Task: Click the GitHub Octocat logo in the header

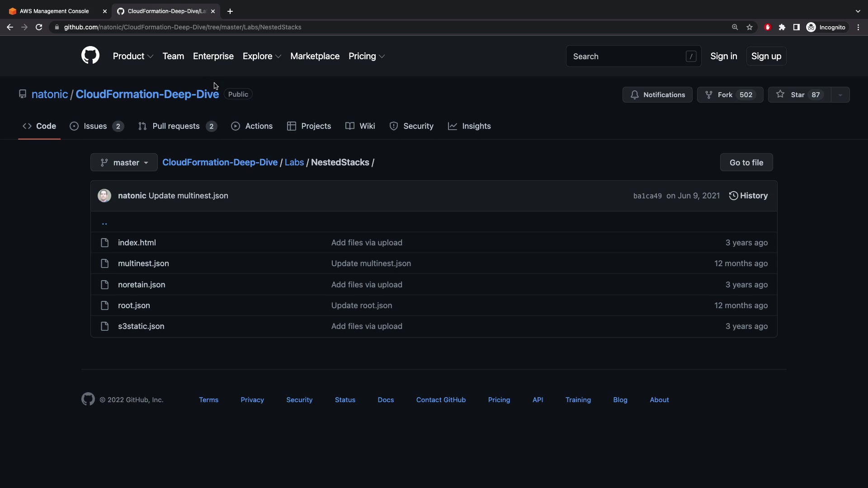Action: point(90,56)
